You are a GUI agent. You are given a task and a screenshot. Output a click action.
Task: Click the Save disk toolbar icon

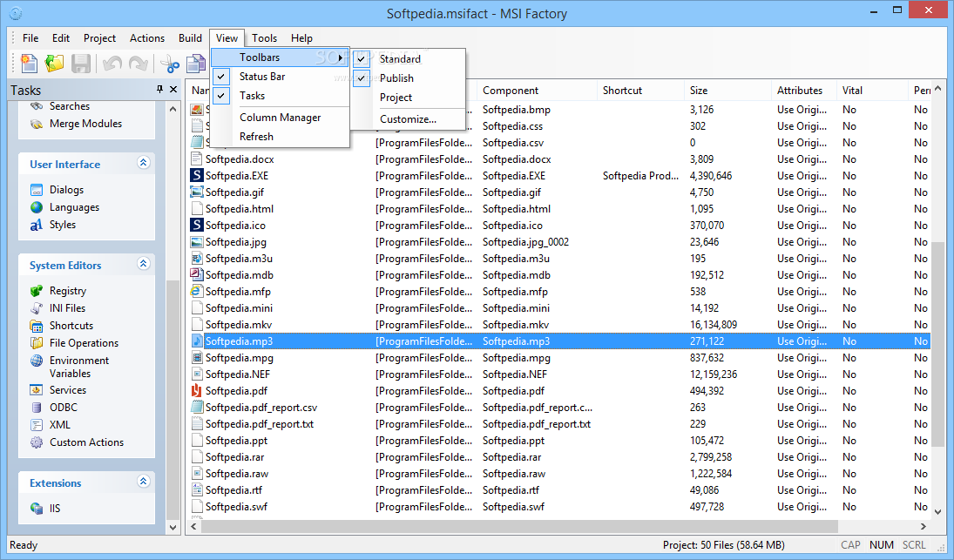pos(81,64)
